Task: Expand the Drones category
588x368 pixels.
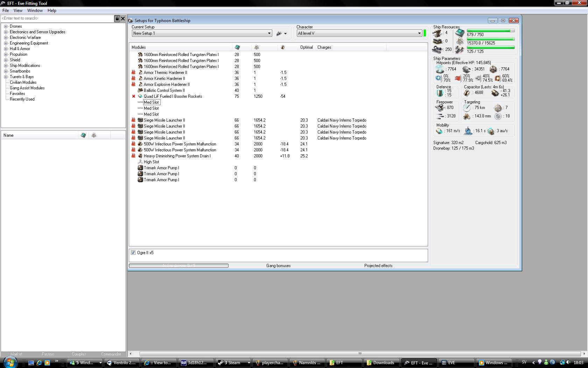Action: [6, 26]
